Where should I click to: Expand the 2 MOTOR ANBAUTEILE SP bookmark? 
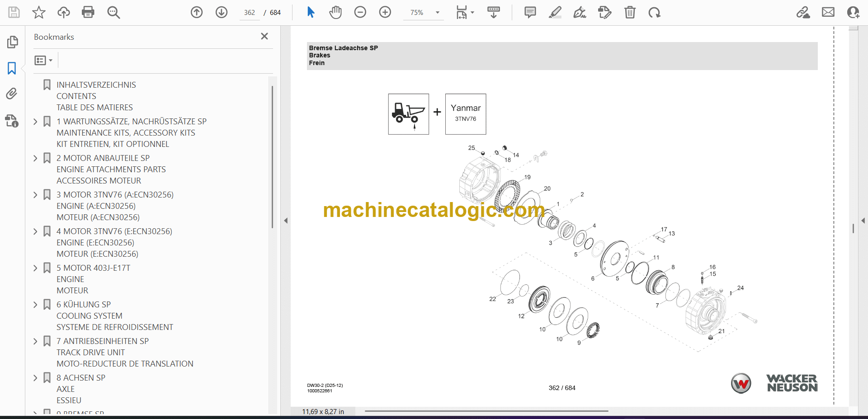(35, 158)
